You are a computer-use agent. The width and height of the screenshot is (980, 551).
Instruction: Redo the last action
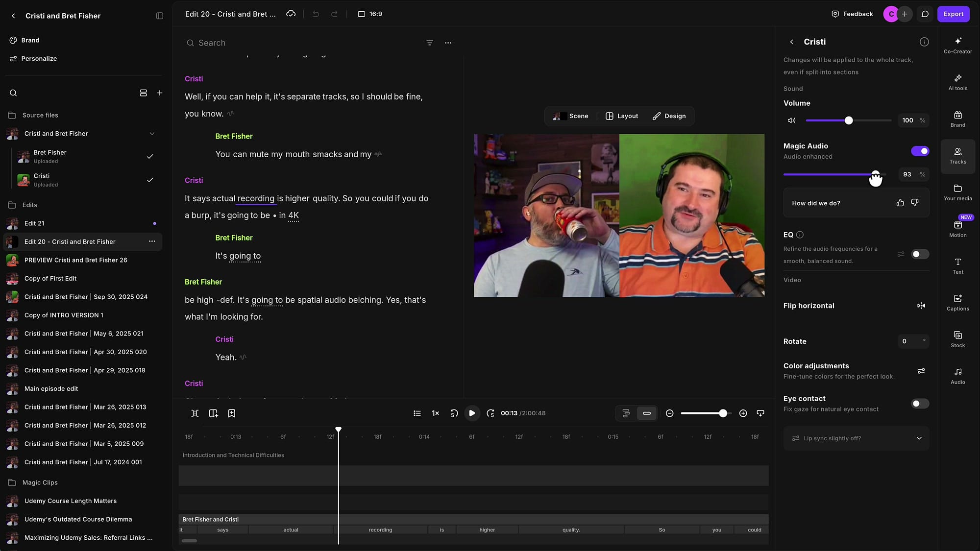tap(334, 14)
